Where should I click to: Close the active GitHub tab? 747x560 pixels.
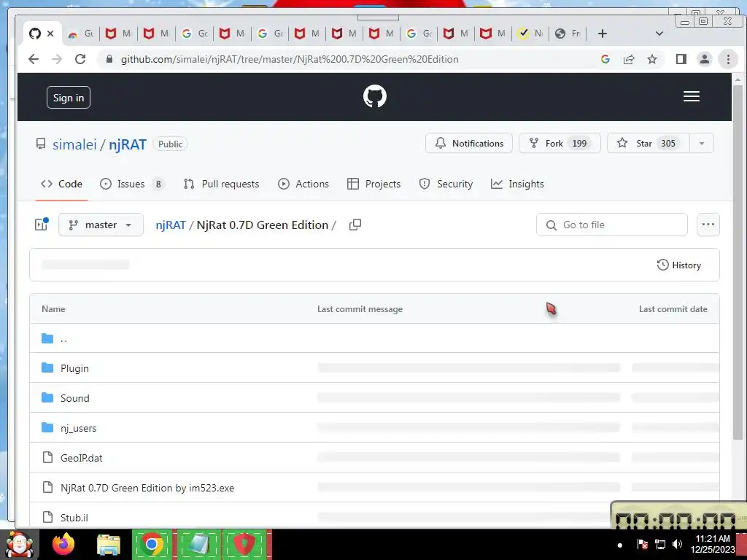click(50, 34)
